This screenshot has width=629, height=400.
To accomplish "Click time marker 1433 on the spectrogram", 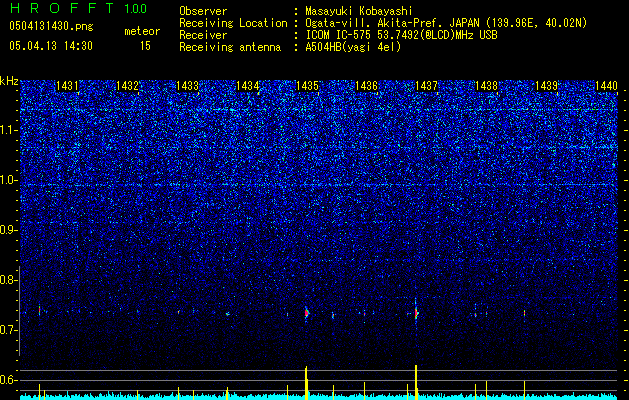I will click(187, 85).
